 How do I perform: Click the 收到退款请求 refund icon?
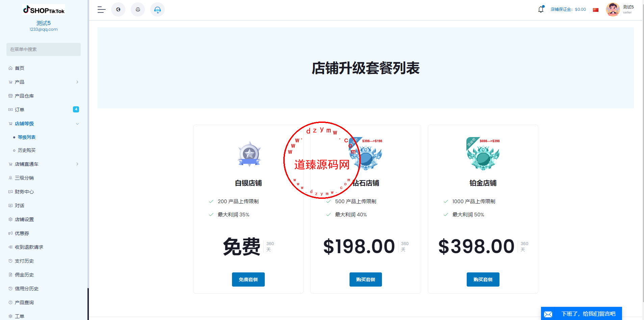tap(10, 247)
